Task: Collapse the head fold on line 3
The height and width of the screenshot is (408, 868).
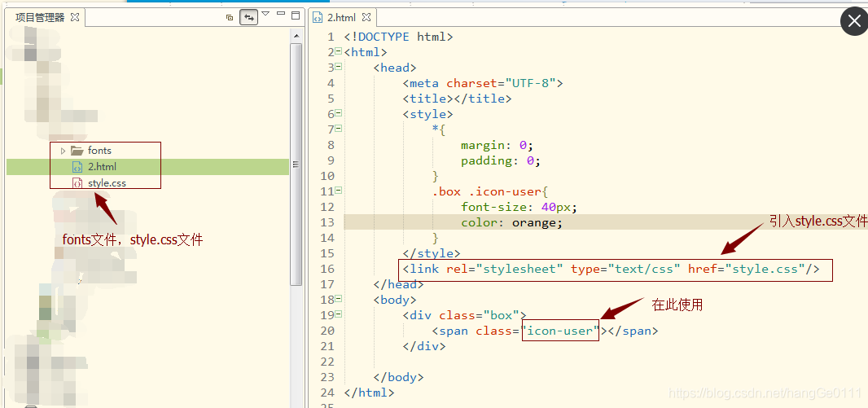Action: pos(338,67)
